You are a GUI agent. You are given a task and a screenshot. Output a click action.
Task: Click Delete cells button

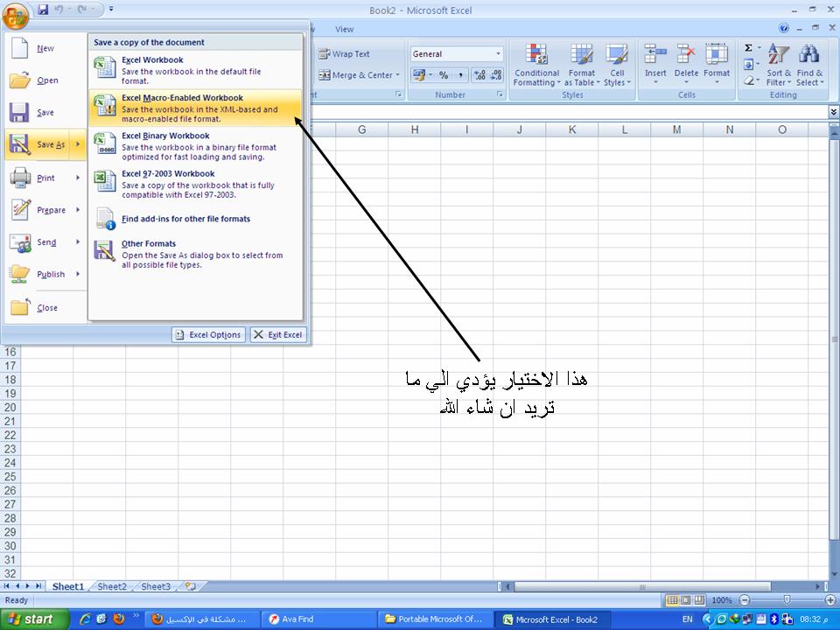click(686, 66)
